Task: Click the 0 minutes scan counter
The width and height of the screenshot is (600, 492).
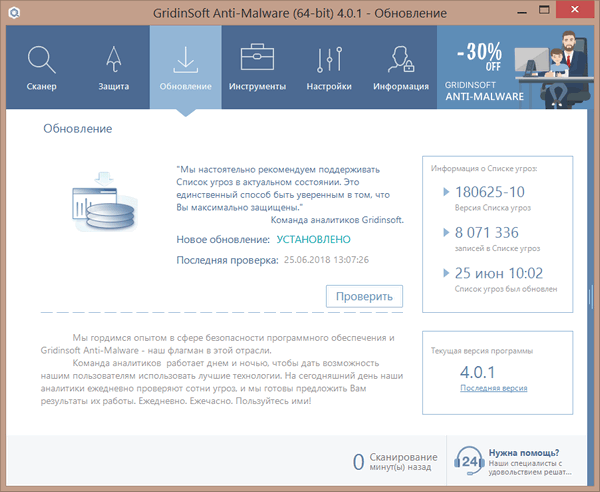Action: click(358, 462)
